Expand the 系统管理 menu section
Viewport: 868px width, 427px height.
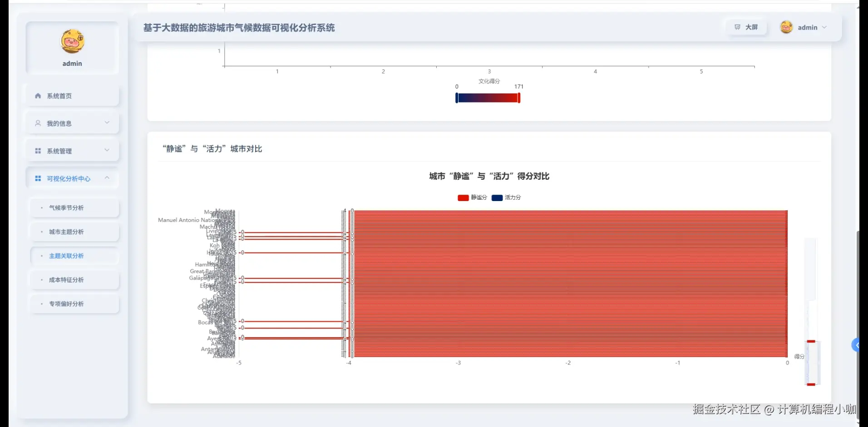click(71, 151)
